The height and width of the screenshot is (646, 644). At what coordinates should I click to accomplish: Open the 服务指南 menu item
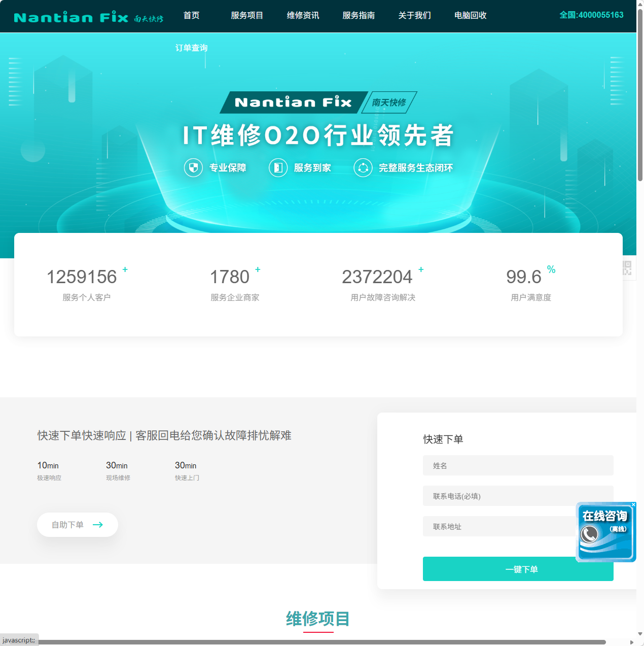359,16
